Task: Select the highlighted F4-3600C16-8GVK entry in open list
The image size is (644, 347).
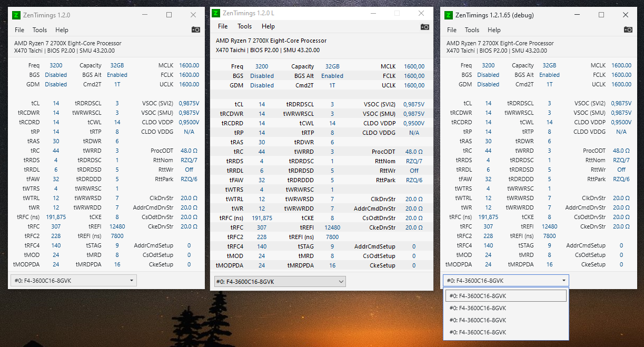Action: [x=506, y=296]
